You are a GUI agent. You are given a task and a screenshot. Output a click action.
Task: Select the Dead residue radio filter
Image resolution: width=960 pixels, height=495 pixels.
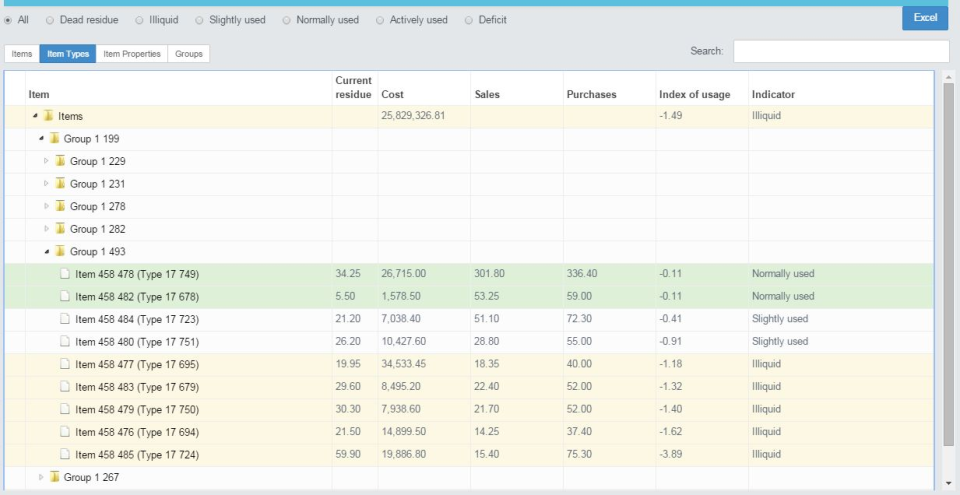[50, 20]
